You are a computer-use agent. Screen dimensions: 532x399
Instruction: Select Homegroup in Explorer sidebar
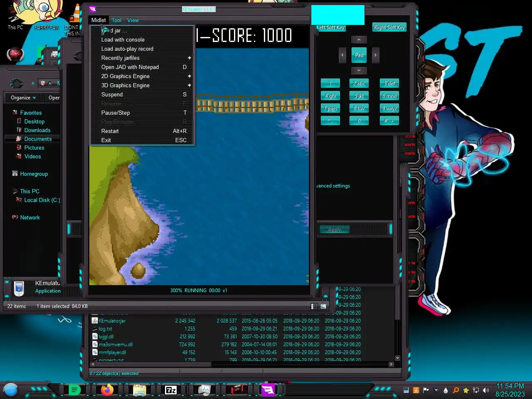(34, 174)
